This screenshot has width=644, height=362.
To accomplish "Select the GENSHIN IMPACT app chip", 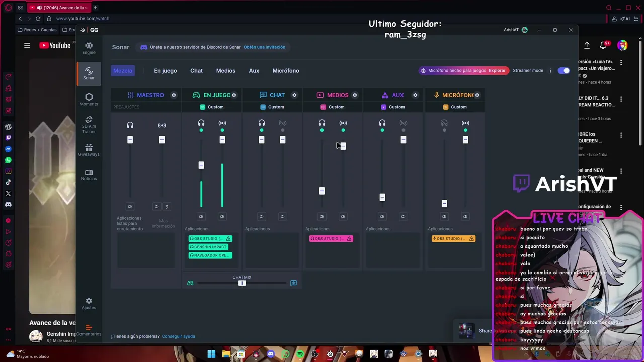I will point(208,247).
